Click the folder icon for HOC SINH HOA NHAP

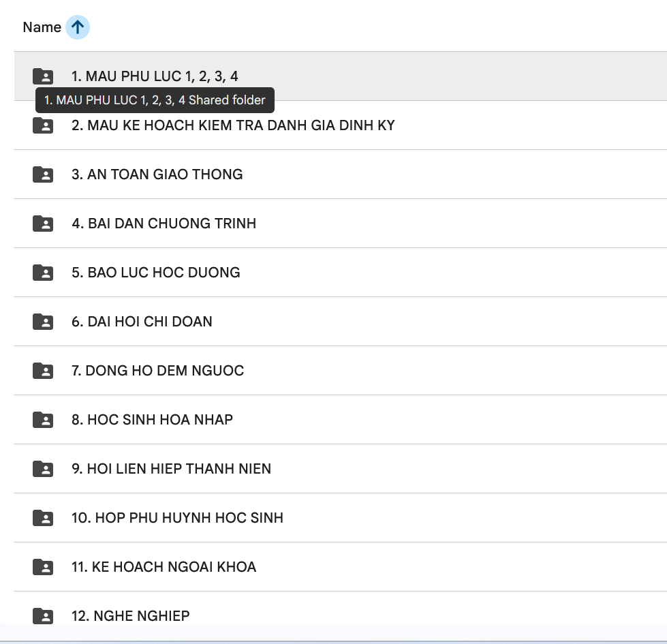point(43,420)
